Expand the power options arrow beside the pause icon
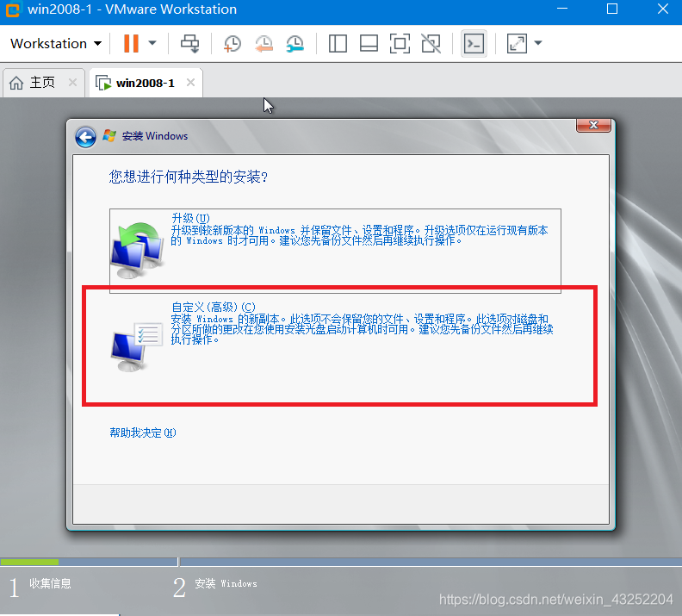 click(152, 43)
